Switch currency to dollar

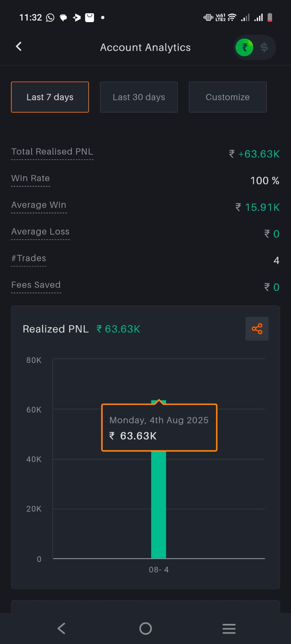coord(264,47)
